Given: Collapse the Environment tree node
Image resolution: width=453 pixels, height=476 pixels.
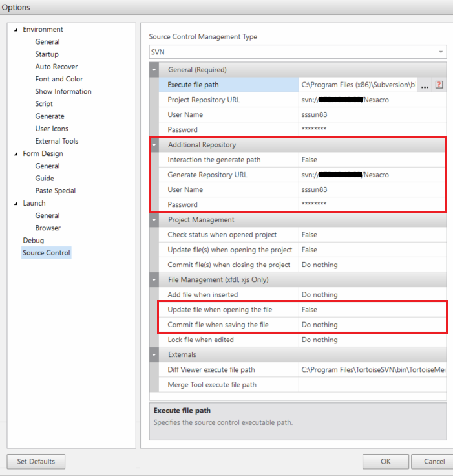Looking at the screenshot, I should [16, 30].
